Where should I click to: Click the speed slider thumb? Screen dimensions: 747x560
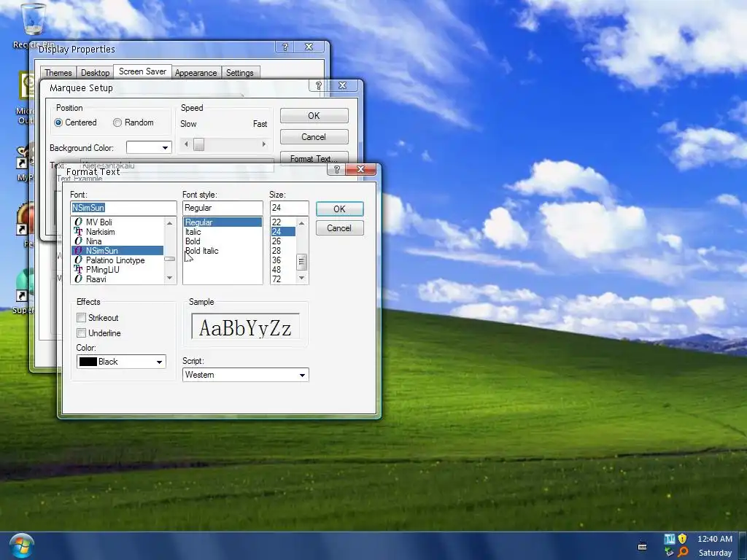[198, 144]
